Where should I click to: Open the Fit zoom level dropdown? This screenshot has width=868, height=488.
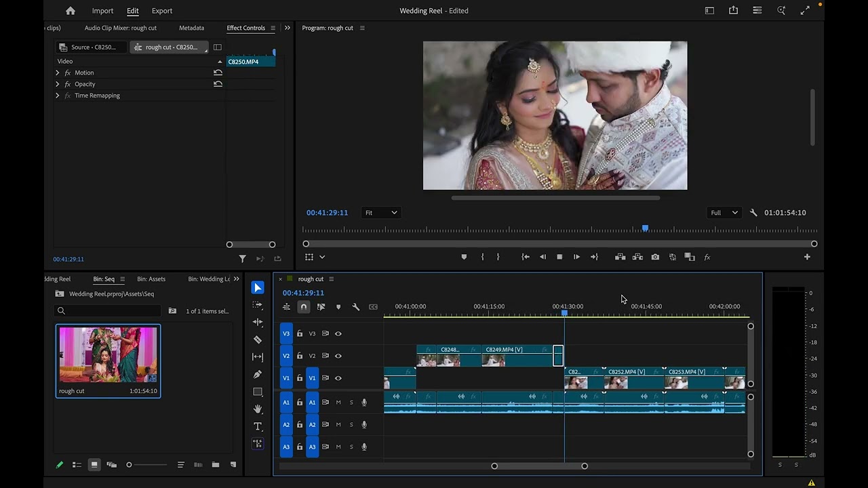point(380,212)
